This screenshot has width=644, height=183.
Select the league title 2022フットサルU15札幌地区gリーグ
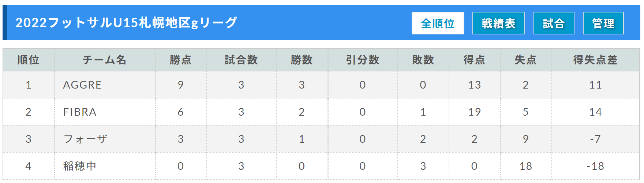pos(126,23)
